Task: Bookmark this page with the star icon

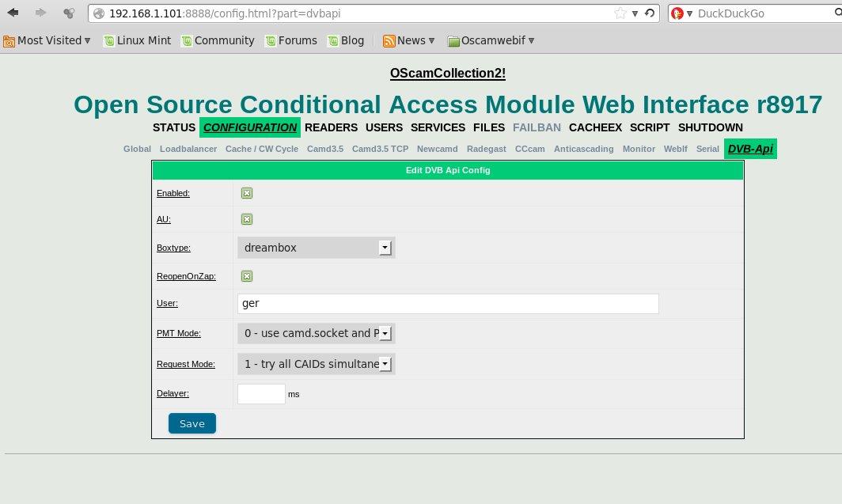Action: pyautogui.click(x=620, y=13)
